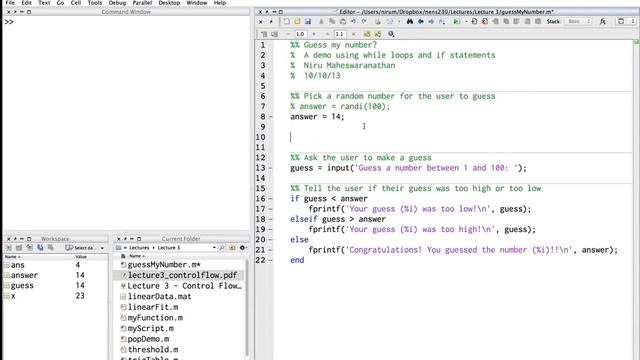Open the Parallel menu
The height and width of the screenshot is (360, 640).
point(142,3)
